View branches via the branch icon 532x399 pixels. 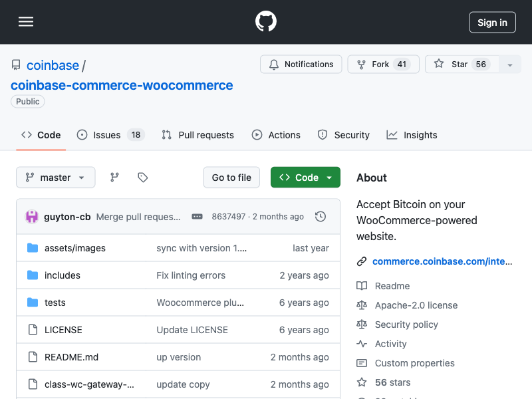[114, 177]
